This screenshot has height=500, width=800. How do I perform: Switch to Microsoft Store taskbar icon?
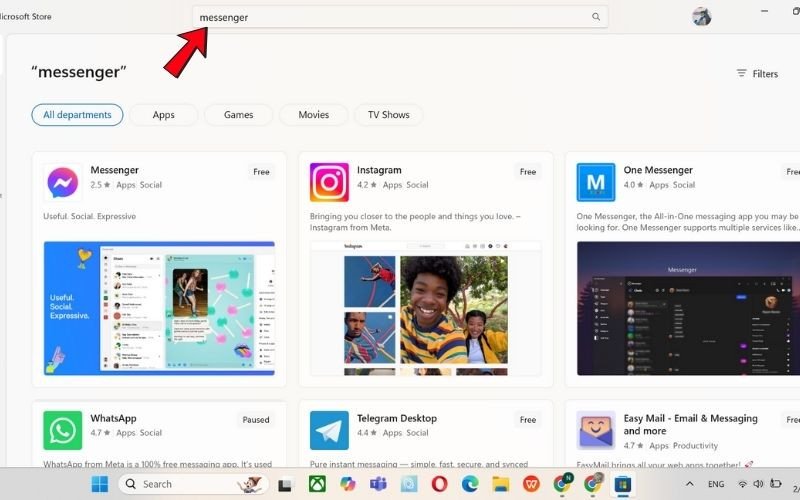(622, 484)
